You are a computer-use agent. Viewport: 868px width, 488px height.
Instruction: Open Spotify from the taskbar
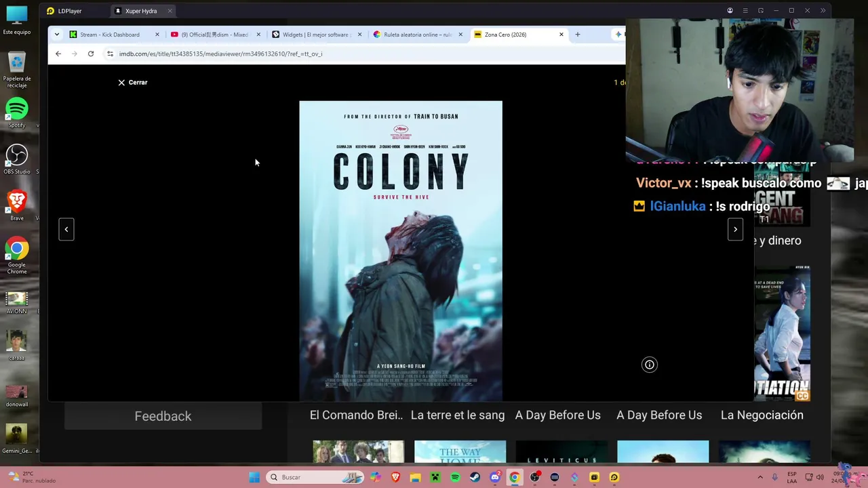coord(455,477)
